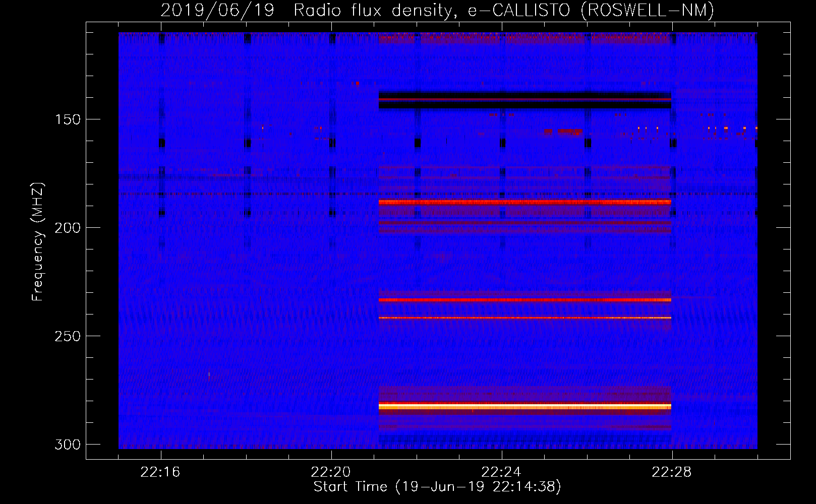816x504 pixels.
Task: Click the '22:24' time tick label
Action: point(501,472)
